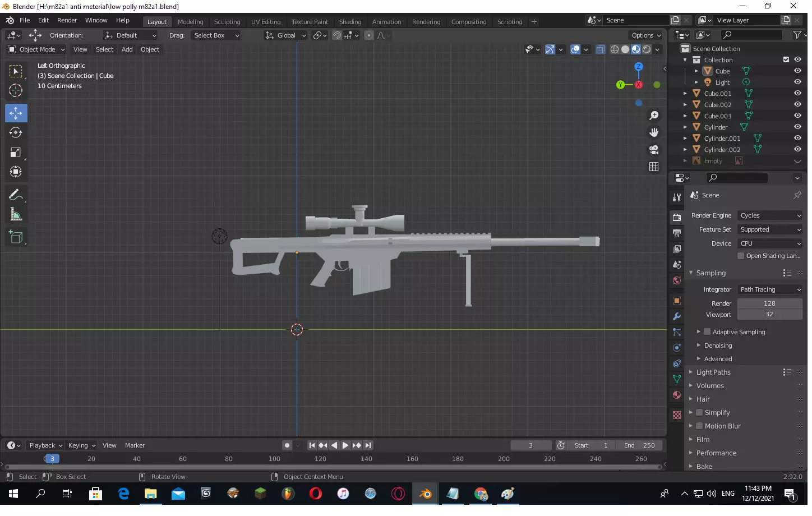Open the File menu

[x=25, y=21]
